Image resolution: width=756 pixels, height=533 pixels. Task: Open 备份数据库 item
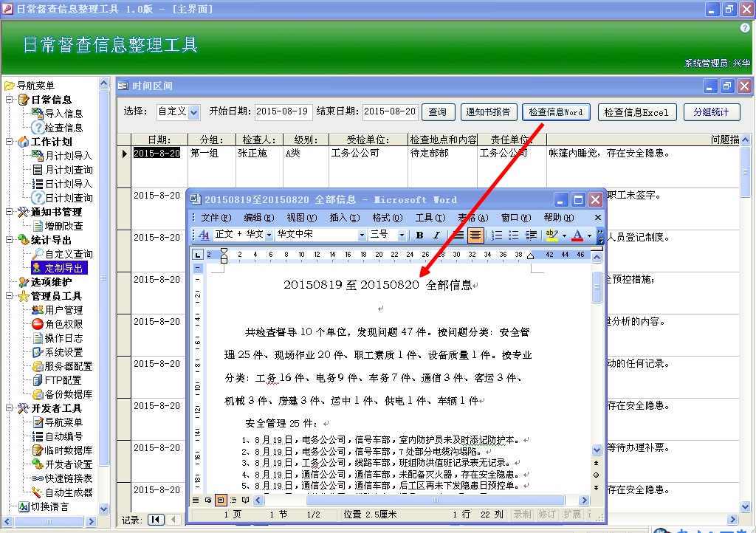click(62, 394)
